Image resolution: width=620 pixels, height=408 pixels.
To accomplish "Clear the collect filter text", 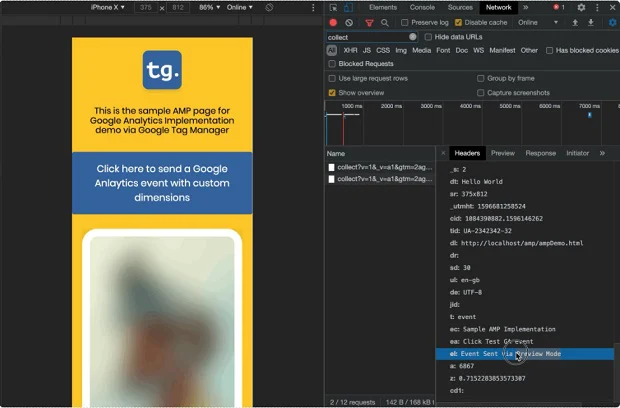I will pyautogui.click(x=413, y=37).
